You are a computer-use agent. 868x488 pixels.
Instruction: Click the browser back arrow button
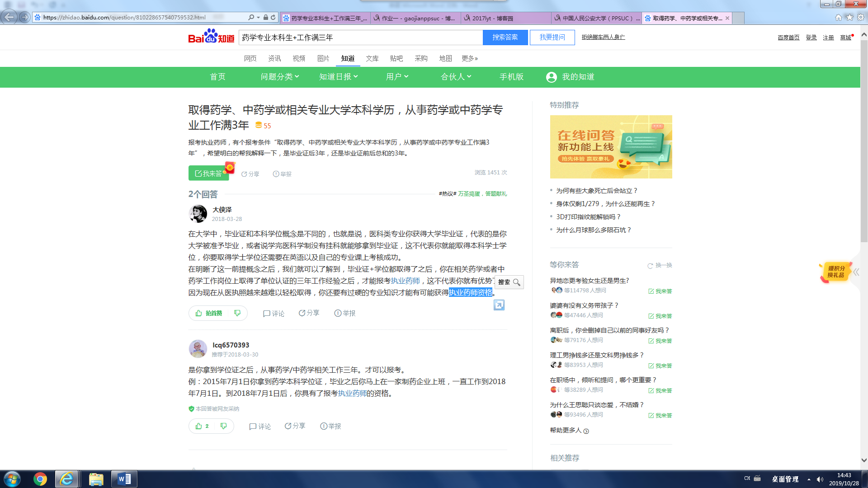click(x=9, y=17)
